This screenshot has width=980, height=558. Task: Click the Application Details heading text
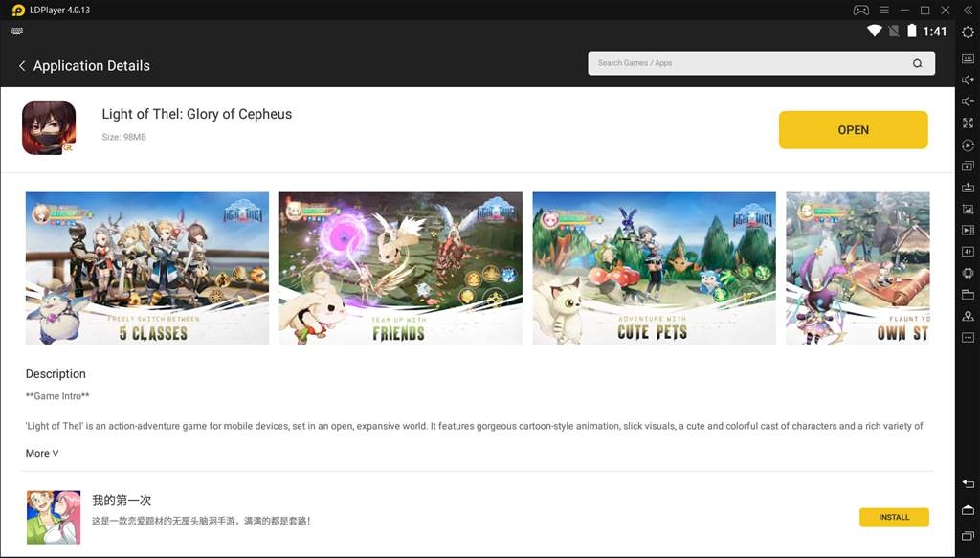(92, 66)
